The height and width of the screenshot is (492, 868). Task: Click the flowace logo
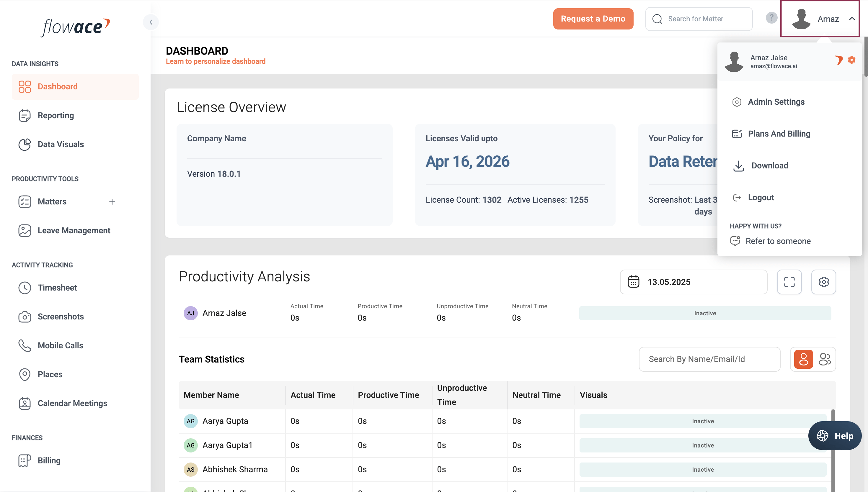(76, 27)
